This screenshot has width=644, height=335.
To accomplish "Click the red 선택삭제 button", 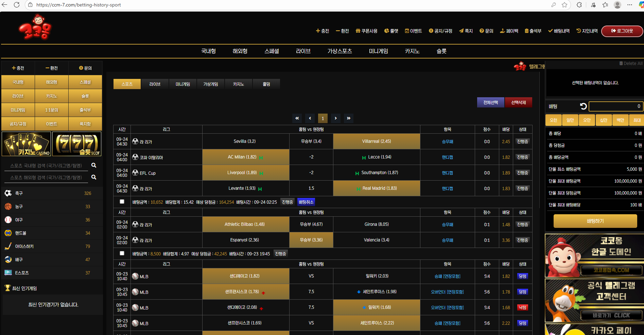I will click(x=518, y=102).
